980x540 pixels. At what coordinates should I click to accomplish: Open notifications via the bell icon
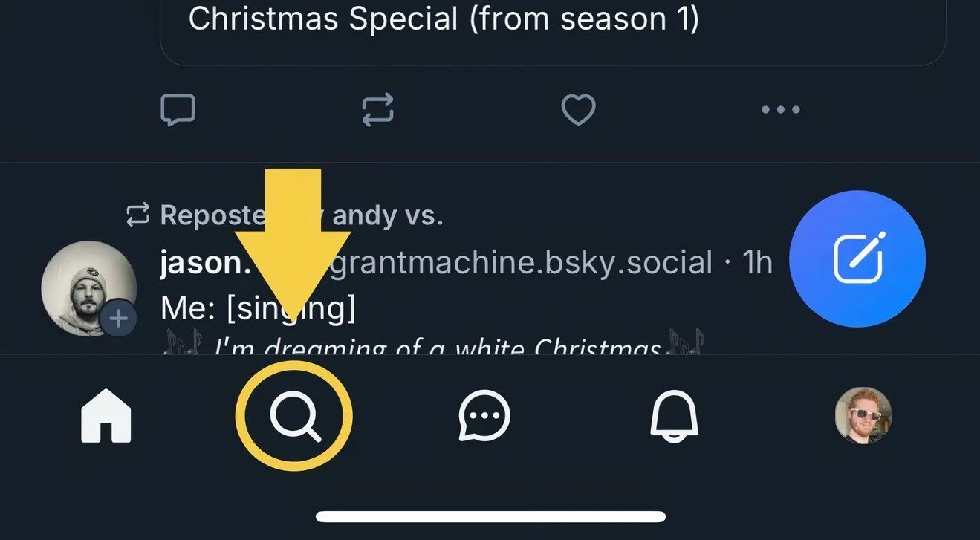(x=673, y=416)
